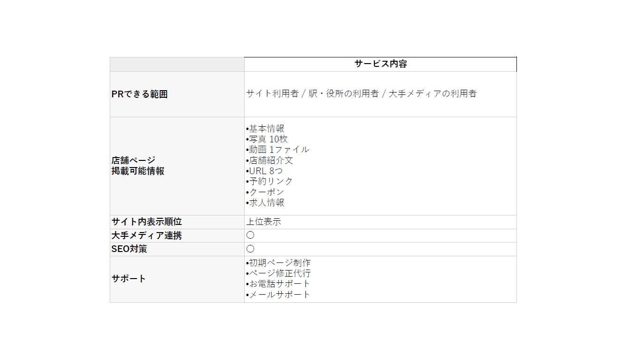
Task: Click the サービス内容 header cell
Action: pyautogui.click(x=381, y=64)
